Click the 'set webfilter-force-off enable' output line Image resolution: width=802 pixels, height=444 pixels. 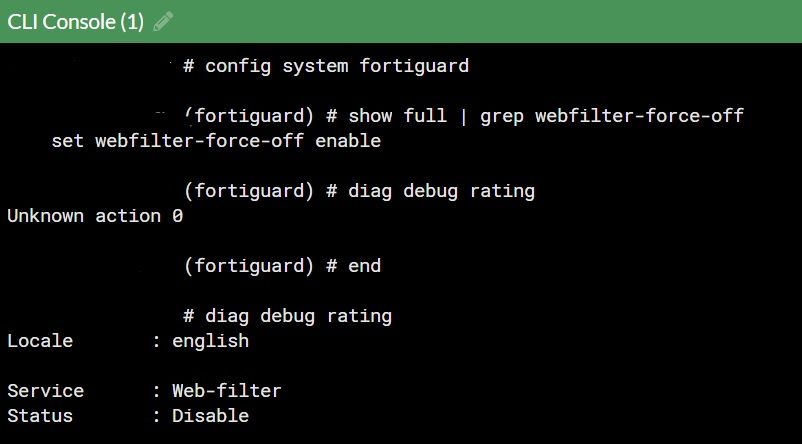[x=216, y=141]
